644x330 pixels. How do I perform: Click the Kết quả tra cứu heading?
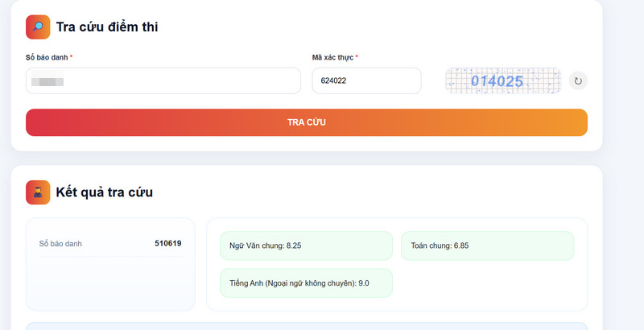(105, 192)
